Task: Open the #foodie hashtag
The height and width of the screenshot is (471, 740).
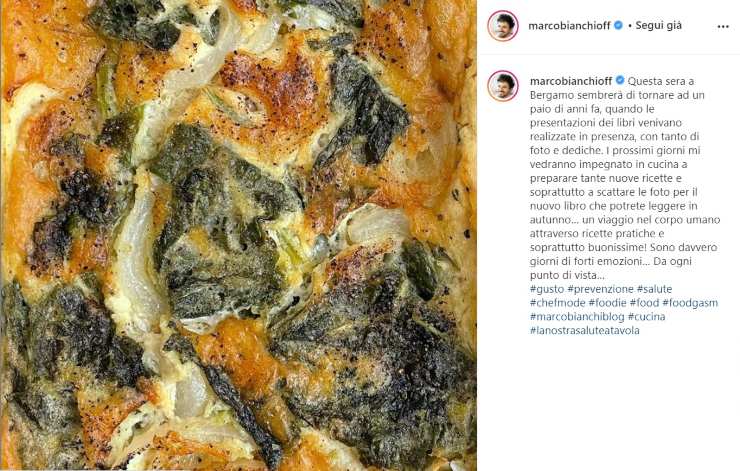Action: 607,303
